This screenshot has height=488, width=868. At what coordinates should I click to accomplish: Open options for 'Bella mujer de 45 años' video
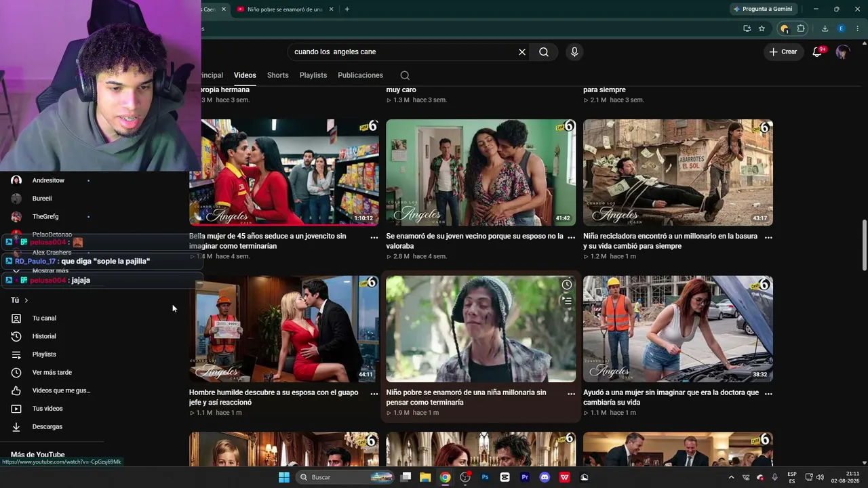pos(374,237)
